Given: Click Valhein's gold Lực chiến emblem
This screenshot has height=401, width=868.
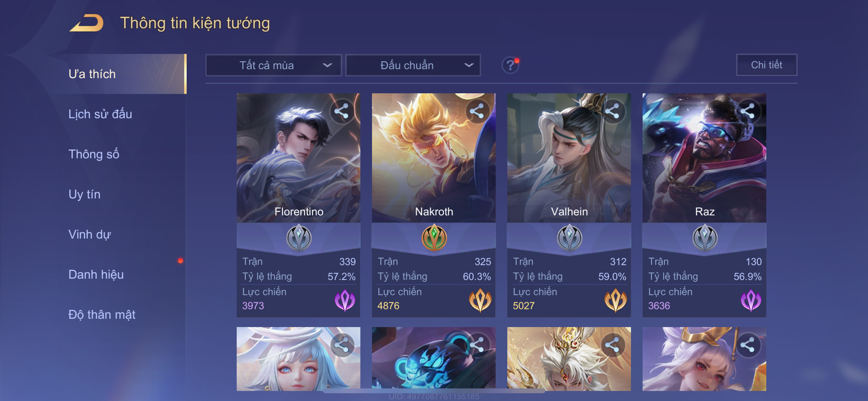Looking at the screenshot, I should (615, 300).
